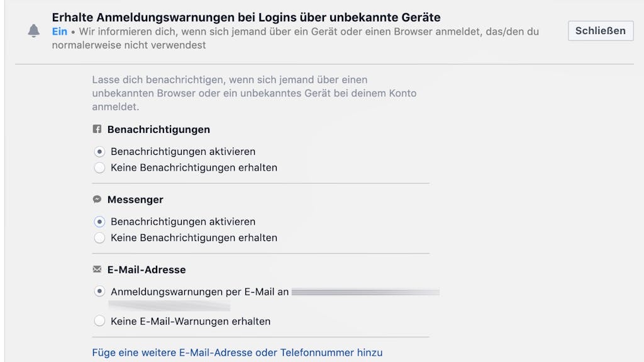Click the Schließen button
Viewport: 644px width, 362px height.
pos(601,31)
